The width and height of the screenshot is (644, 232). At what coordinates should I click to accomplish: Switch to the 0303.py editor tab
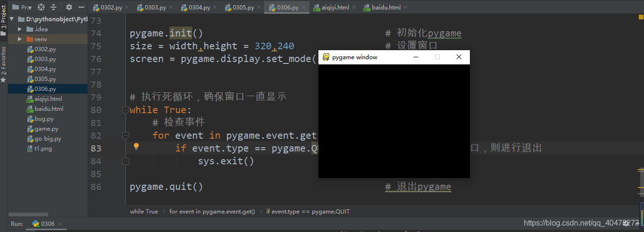154,8
